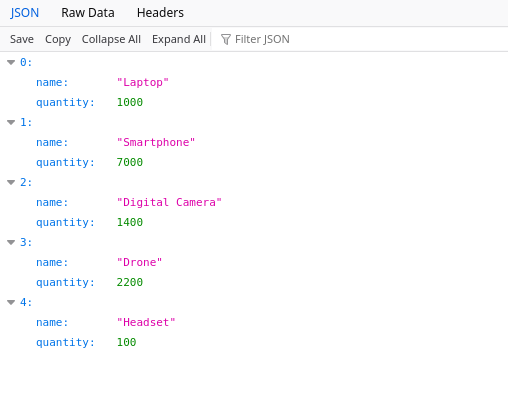Collapse array item 3

click(11, 242)
